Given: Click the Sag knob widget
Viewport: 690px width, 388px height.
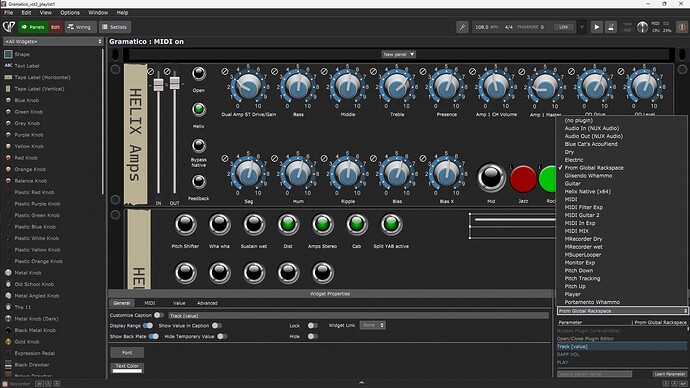Looking at the screenshot, I should [249, 175].
